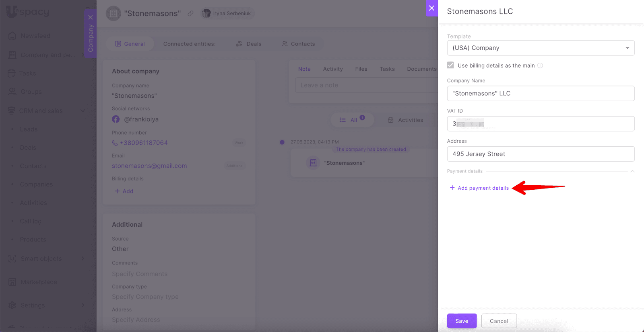This screenshot has height=332, width=644.
Task: Close the billing details panel with the X
Action: pos(431,8)
